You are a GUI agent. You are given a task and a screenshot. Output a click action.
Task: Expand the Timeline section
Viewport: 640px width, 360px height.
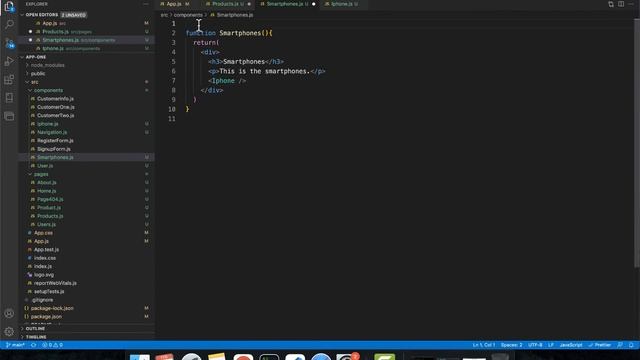86,337
